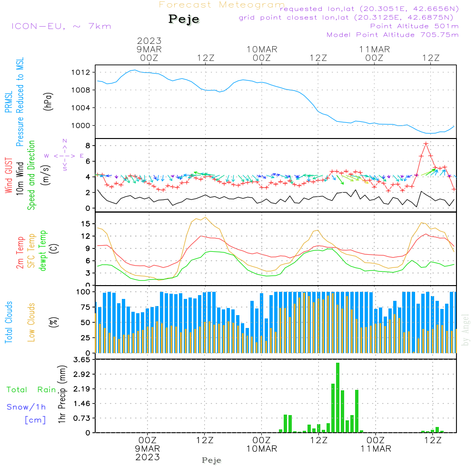Click the "11MAR" date on bottom time axis
This screenshot has height=476, width=476.
(375, 449)
